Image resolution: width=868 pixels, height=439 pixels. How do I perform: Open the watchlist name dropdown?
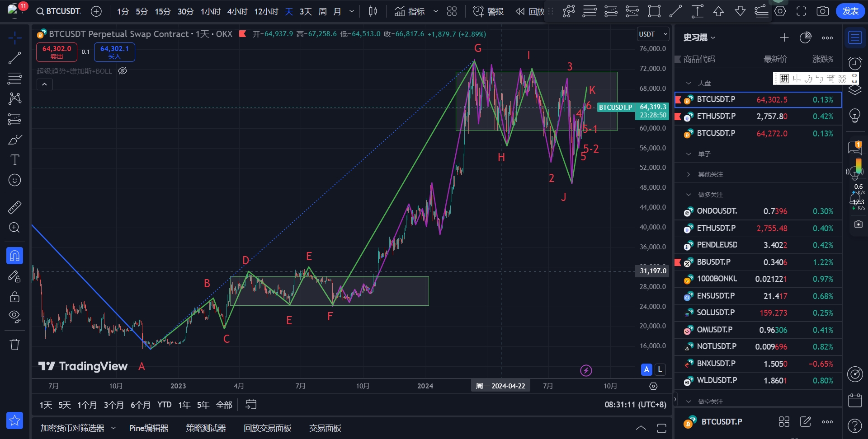(699, 37)
